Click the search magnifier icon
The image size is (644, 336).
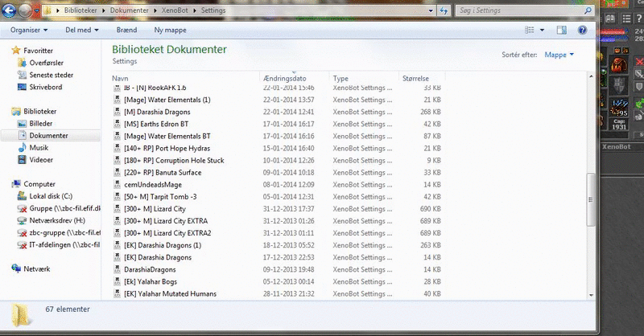(588, 10)
